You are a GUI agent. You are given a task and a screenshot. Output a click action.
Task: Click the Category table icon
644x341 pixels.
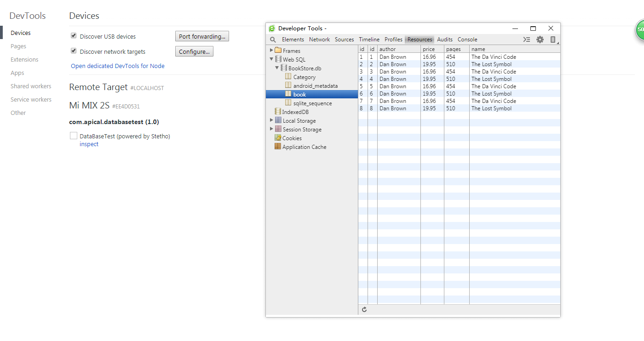tap(288, 77)
